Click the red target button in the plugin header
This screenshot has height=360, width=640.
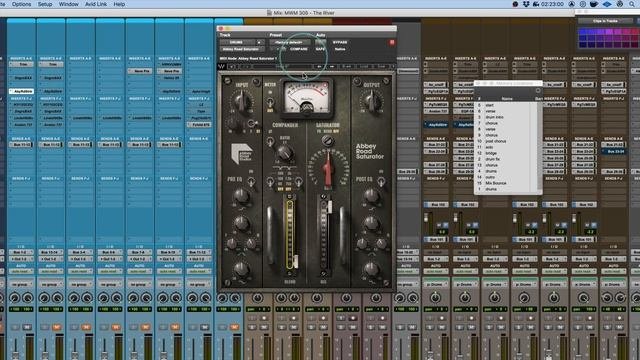coord(392,42)
